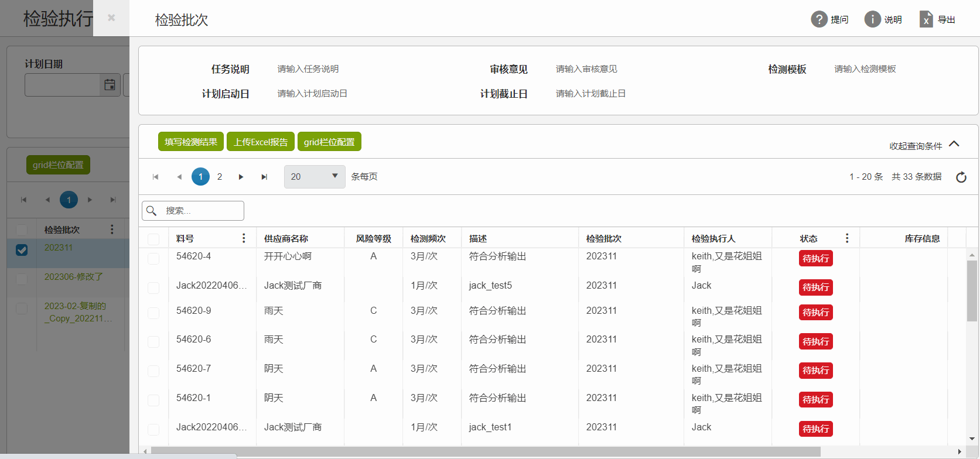Select page 2 in 检验批次 pager
Viewport: 980px width, 459px height.
[220, 177]
